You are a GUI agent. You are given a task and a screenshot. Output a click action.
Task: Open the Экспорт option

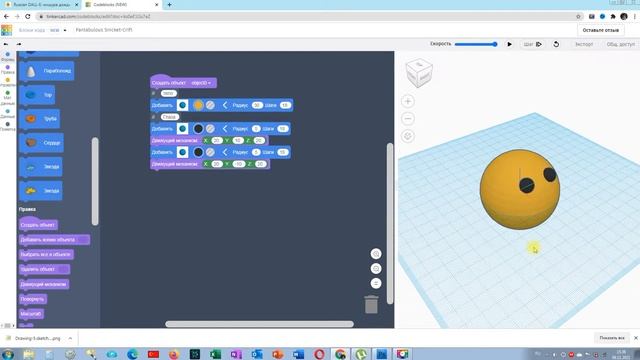(584, 44)
